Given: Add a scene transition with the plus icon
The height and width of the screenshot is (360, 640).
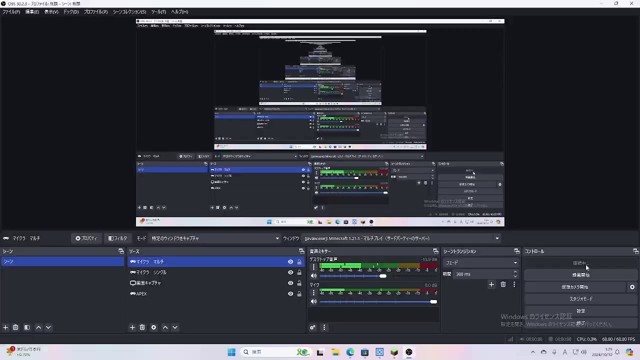Looking at the screenshot, I should point(491,284).
